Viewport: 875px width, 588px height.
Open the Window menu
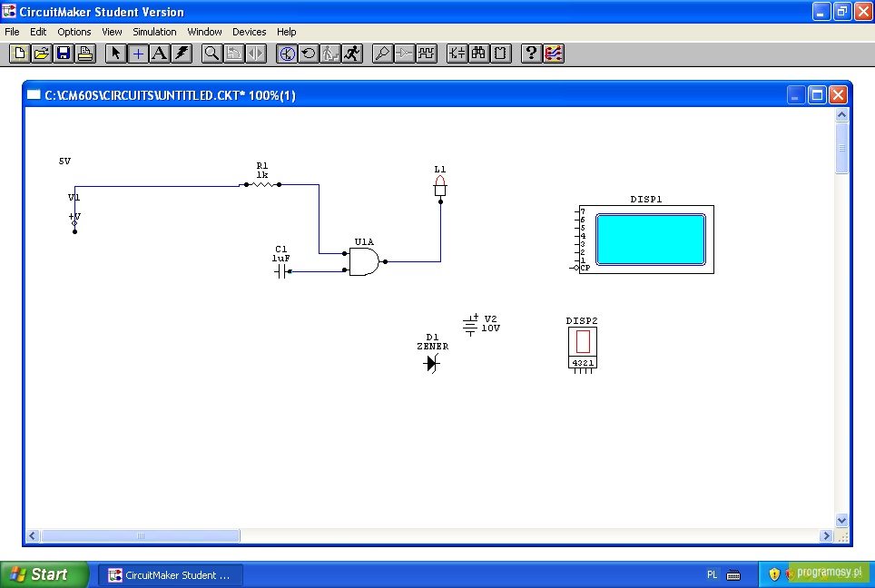(x=204, y=32)
